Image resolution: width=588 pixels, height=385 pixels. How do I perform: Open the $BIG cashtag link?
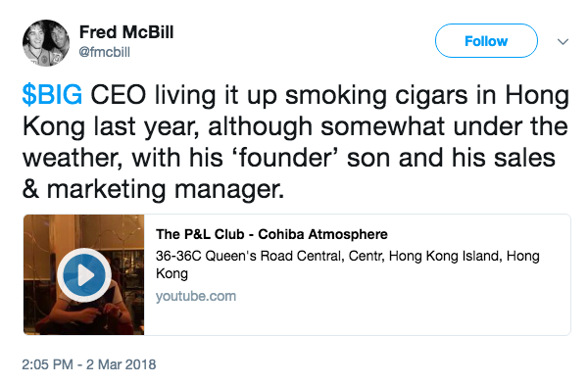pyautogui.click(x=52, y=94)
